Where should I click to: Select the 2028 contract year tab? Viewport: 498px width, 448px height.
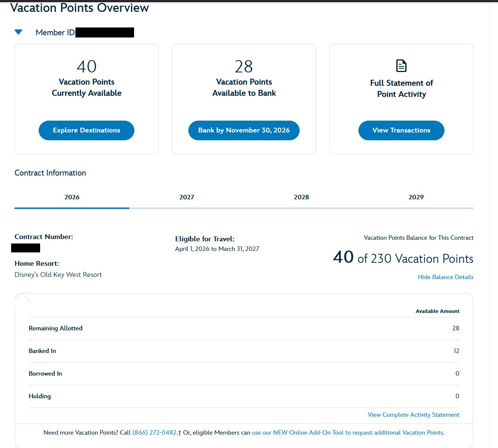(x=301, y=197)
